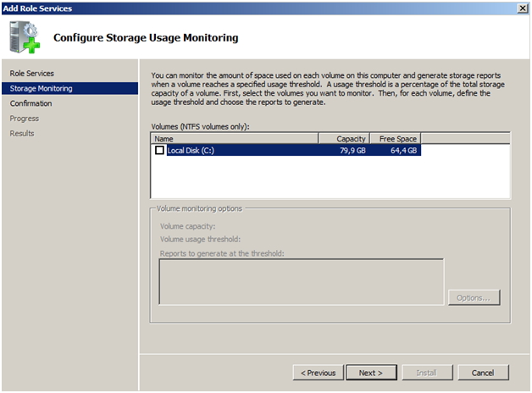532x393 pixels.
Task: Go to Role Services step in sidebar
Action: click(x=31, y=74)
